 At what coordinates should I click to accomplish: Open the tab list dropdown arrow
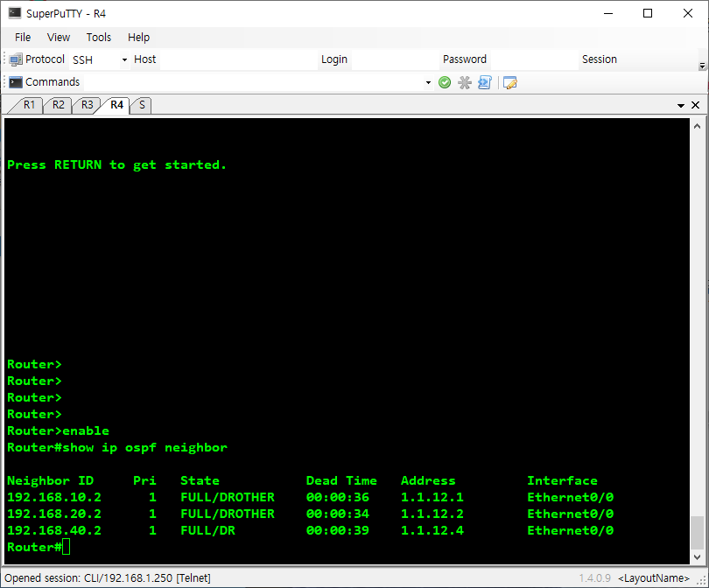pos(680,105)
